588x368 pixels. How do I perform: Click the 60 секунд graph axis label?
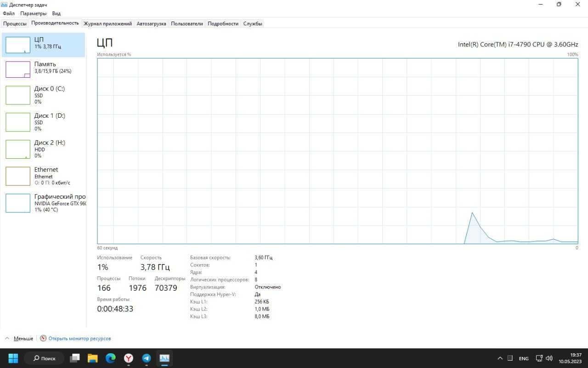coord(107,248)
